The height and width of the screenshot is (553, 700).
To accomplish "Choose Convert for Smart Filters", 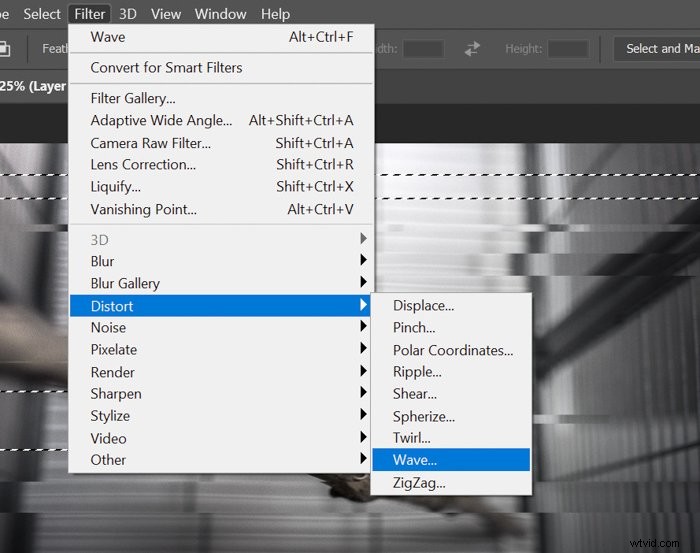I will click(x=221, y=68).
